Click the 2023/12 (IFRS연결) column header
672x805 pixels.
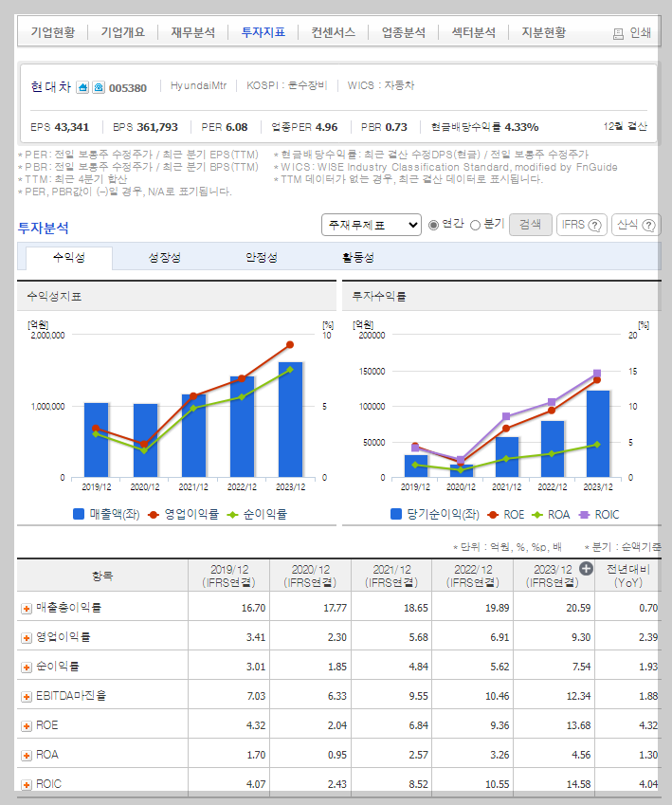[x=553, y=576]
